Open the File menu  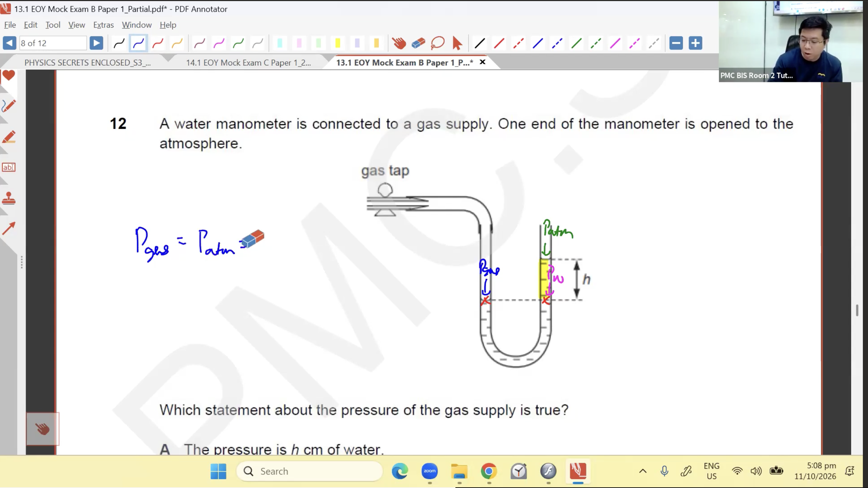10,25
